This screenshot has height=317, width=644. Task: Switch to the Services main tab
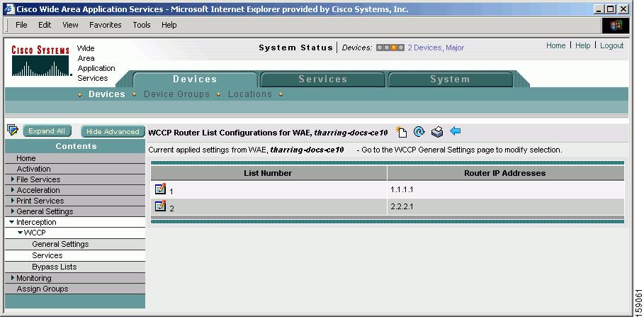point(323,79)
